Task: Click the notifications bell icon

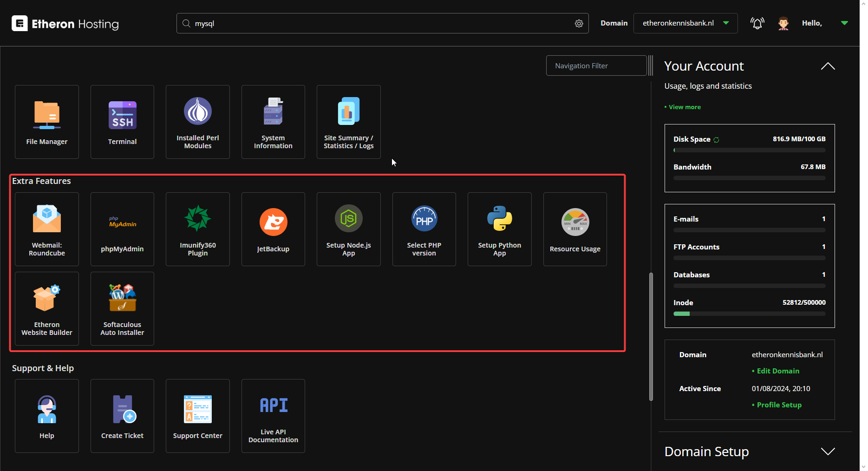Action: tap(757, 23)
